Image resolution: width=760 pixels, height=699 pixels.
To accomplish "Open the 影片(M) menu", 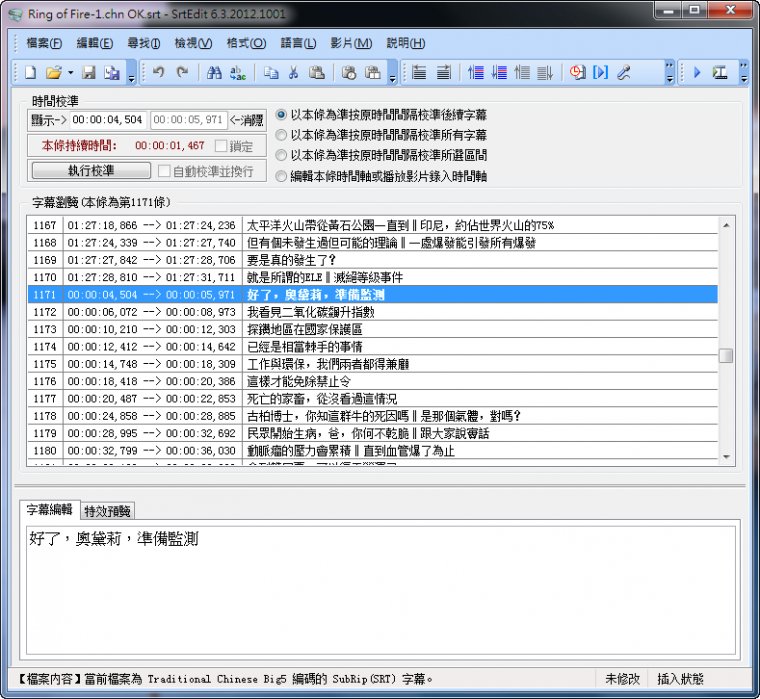I will (x=351, y=43).
